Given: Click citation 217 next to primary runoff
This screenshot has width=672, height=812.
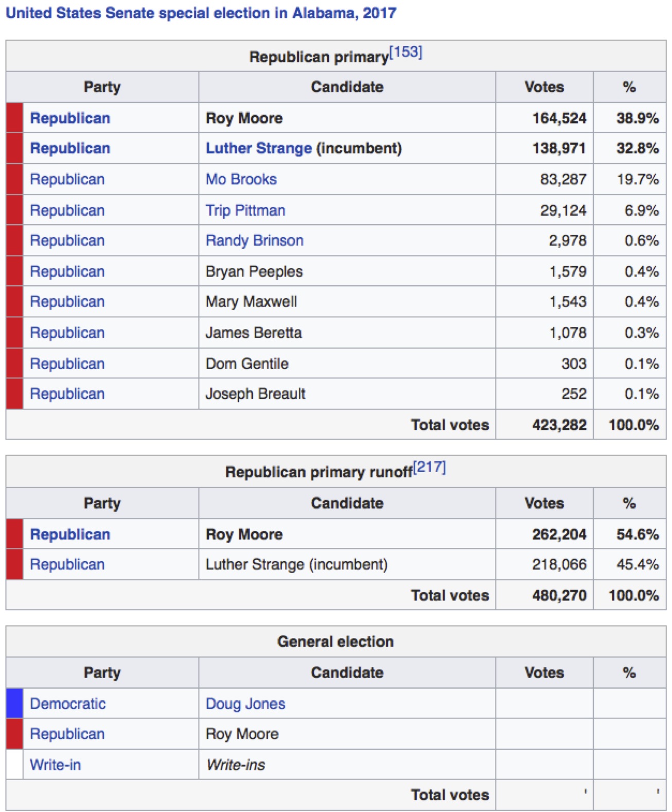Looking at the screenshot, I should [x=429, y=468].
